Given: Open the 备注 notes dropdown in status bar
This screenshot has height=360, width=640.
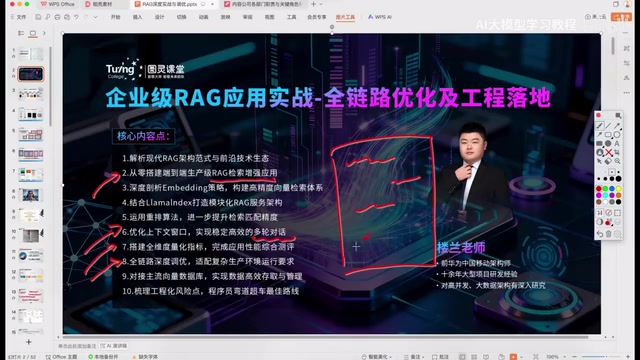Looking at the screenshot, I should (414, 356).
